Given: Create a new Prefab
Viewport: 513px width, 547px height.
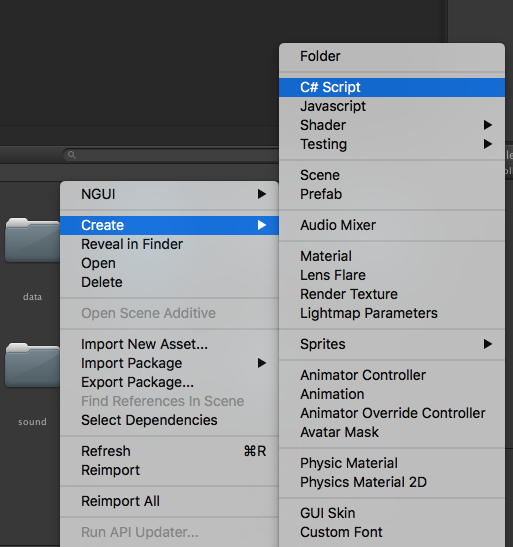Looking at the screenshot, I should [392, 194].
